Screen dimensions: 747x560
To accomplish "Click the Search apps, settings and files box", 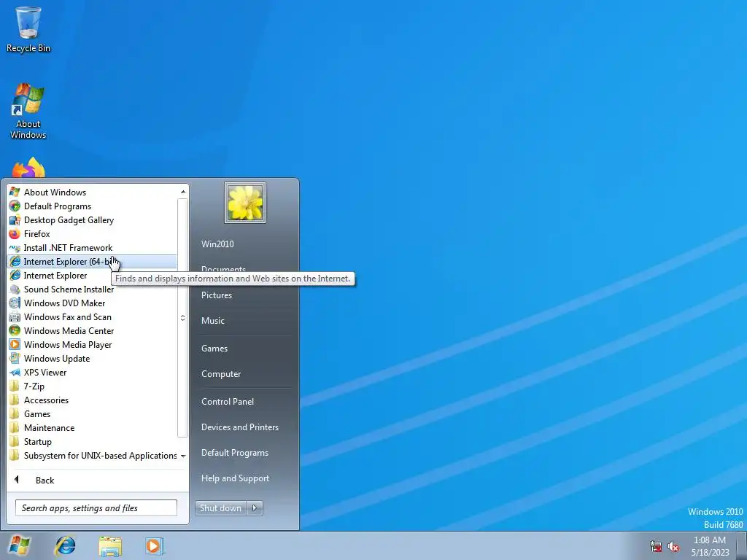I will click(x=96, y=507).
